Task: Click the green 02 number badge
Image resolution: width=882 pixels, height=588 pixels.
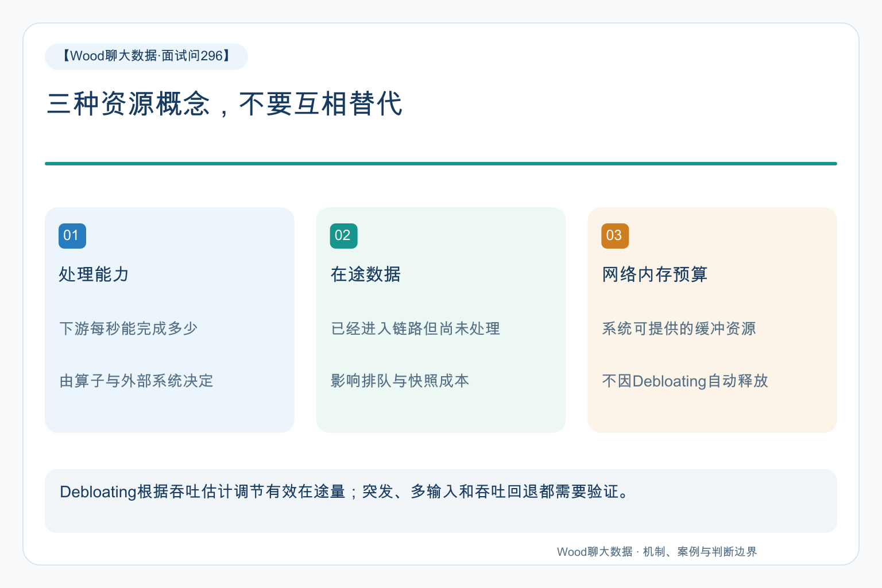Action: click(343, 235)
